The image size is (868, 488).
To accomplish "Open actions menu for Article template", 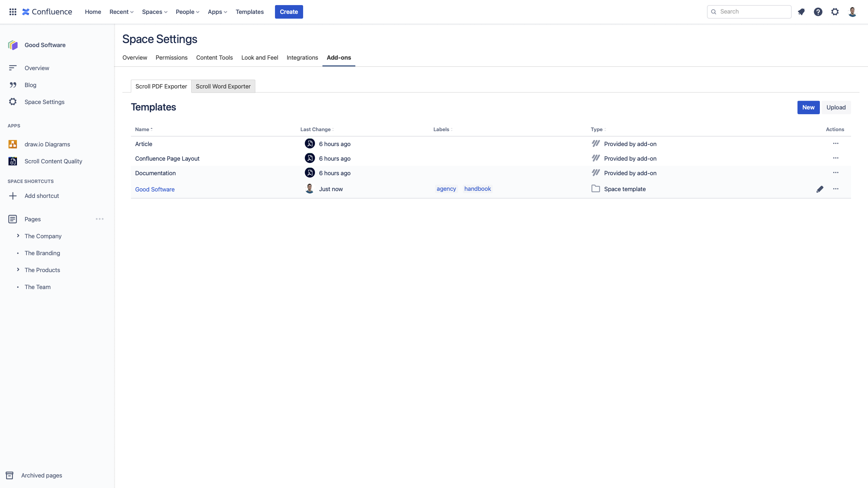I will 835,144.
